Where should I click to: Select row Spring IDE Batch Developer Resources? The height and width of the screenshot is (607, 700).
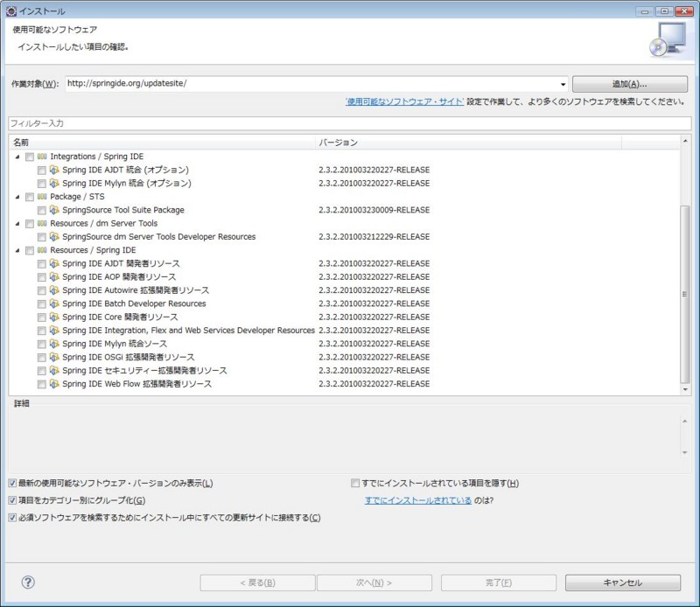click(x=344, y=304)
